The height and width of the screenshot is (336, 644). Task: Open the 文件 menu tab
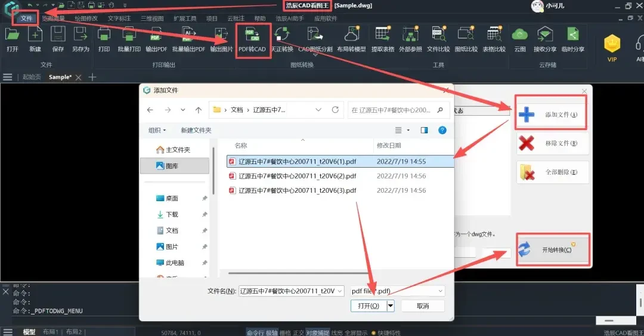(26, 19)
